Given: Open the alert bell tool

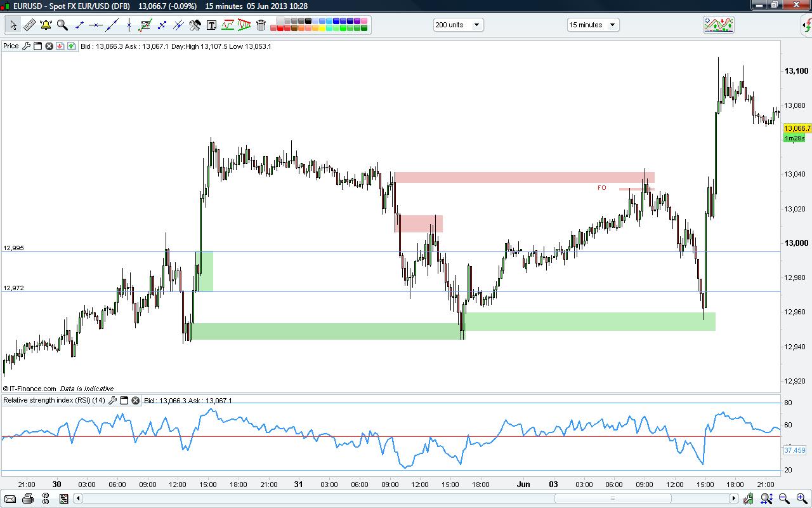Looking at the screenshot, I should coord(46,25).
